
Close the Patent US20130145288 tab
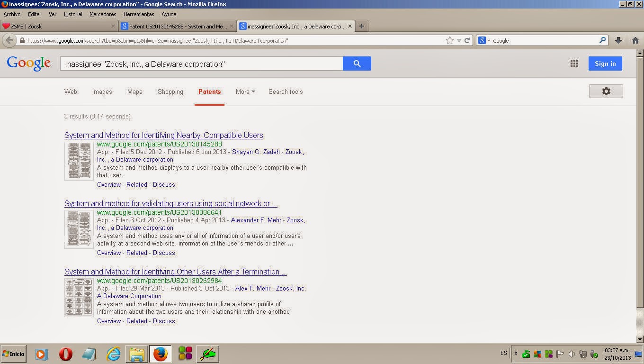click(x=232, y=26)
